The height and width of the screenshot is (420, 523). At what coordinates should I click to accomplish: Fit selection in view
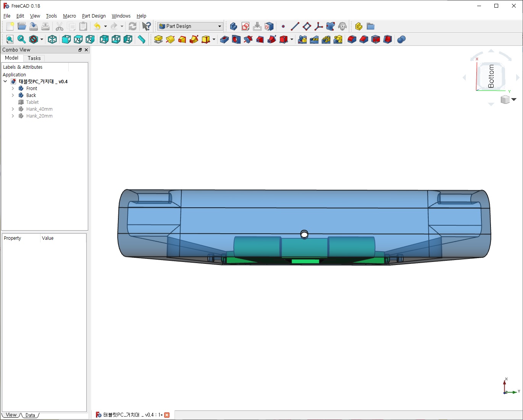point(22,39)
